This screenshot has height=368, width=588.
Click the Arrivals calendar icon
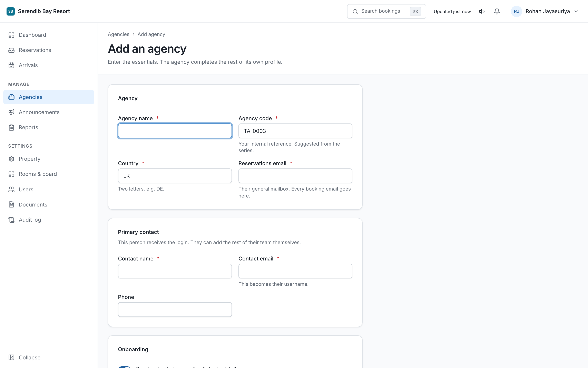coord(11,65)
